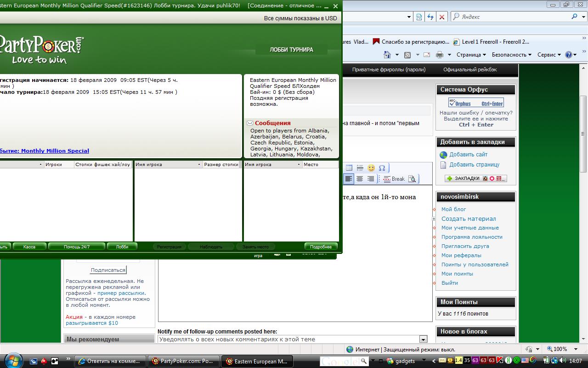The image size is (588, 368).
Task: Stop page loading with the red X icon
Action: coord(442,17)
